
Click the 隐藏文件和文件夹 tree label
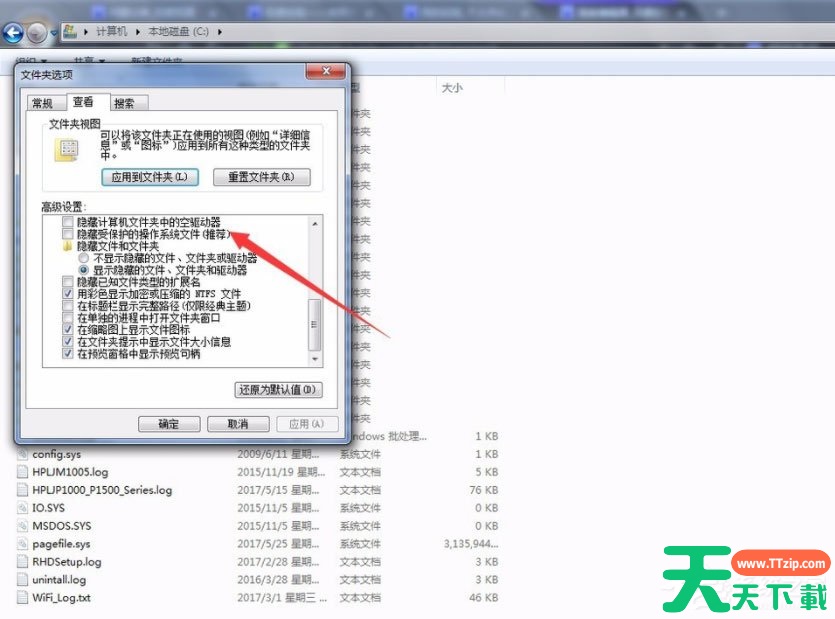point(118,246)
